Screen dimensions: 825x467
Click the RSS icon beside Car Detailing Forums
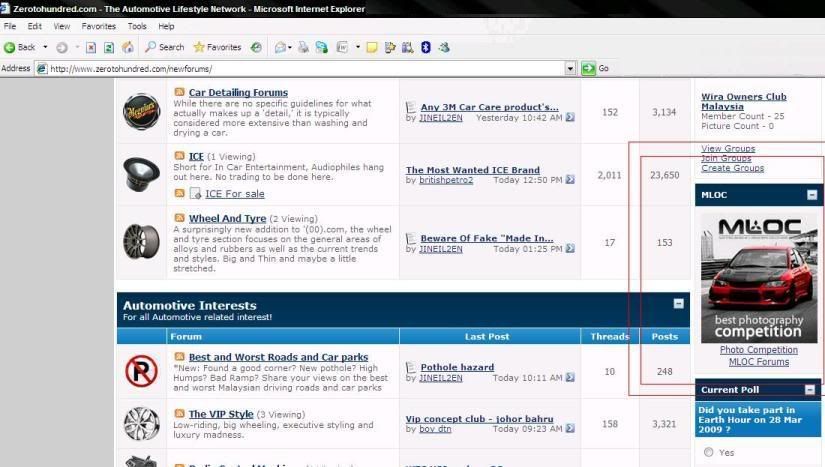tap(179, 92)
